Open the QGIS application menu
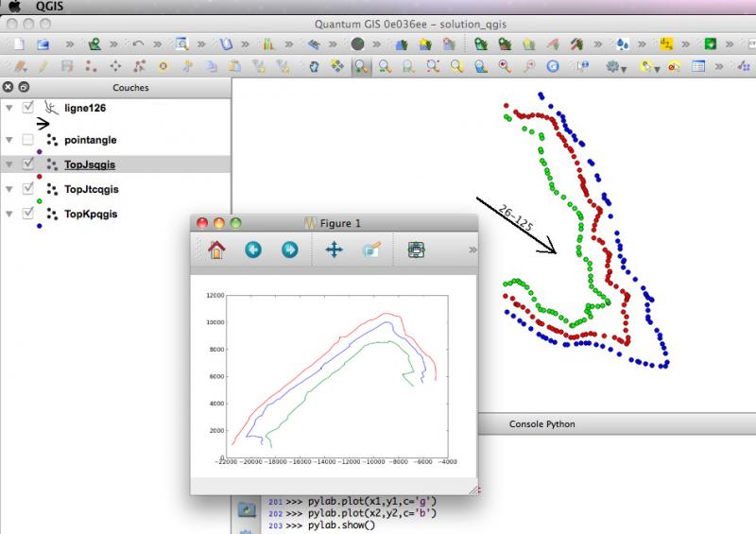 pos(48,6)
